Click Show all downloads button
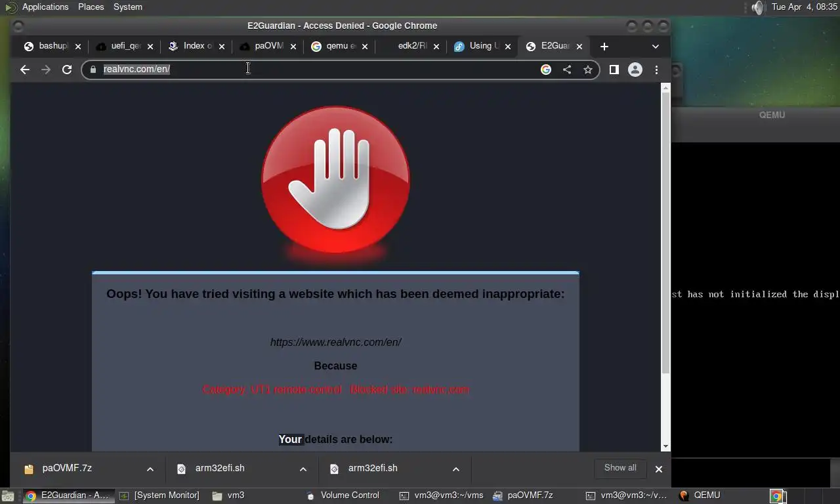 620,468
